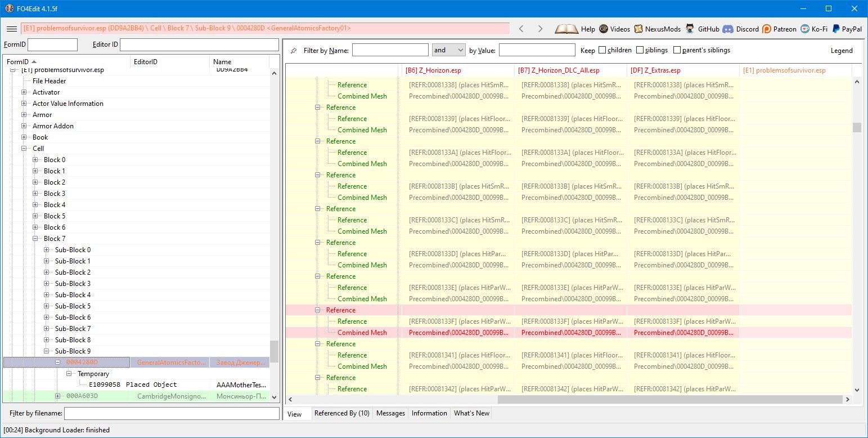Toggle the siblings checkbox
This screenshot has width=868, height=438.
[640, 50]
